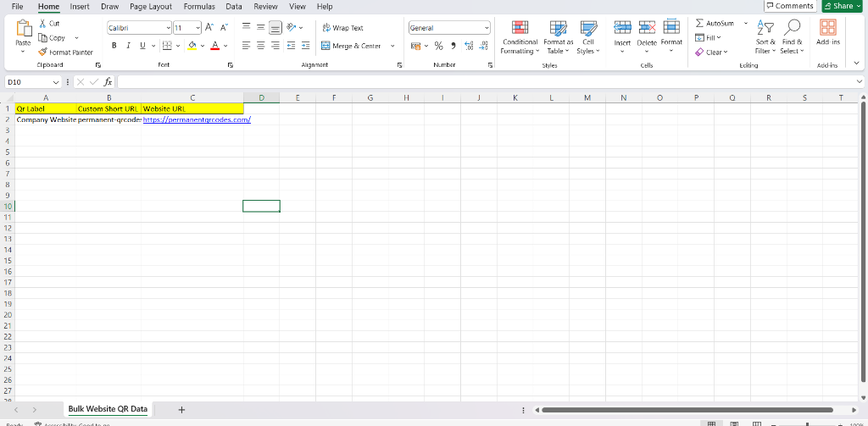
Task: Select the Bulk Website QR Data sheet tab
Action: click(108, 409)
